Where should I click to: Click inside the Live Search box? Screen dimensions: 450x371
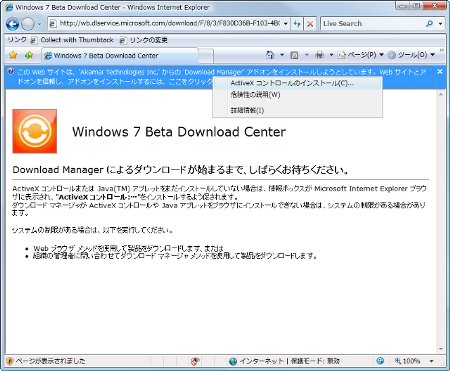(x=372, y=24)
